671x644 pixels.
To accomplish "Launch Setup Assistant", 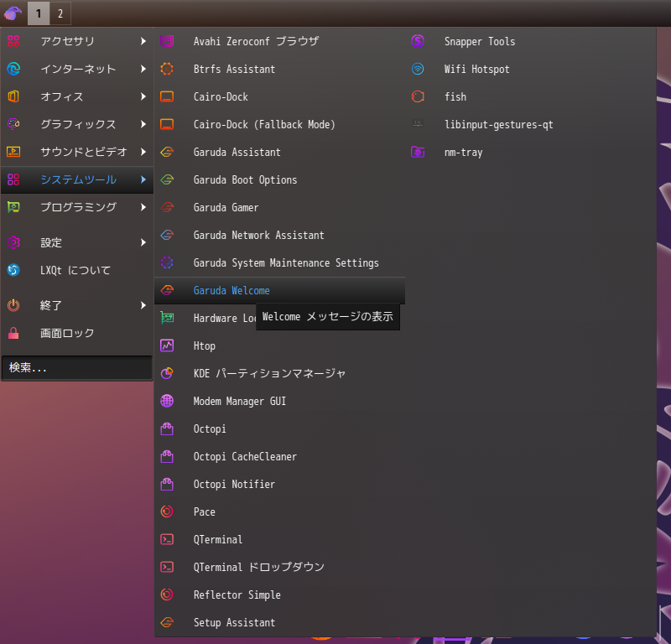I will click(279, 622).
